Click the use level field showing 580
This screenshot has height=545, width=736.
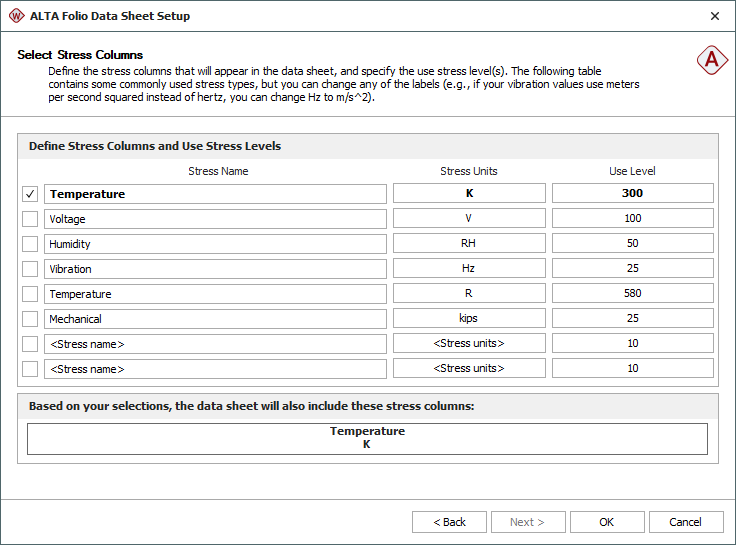point(632,294)
